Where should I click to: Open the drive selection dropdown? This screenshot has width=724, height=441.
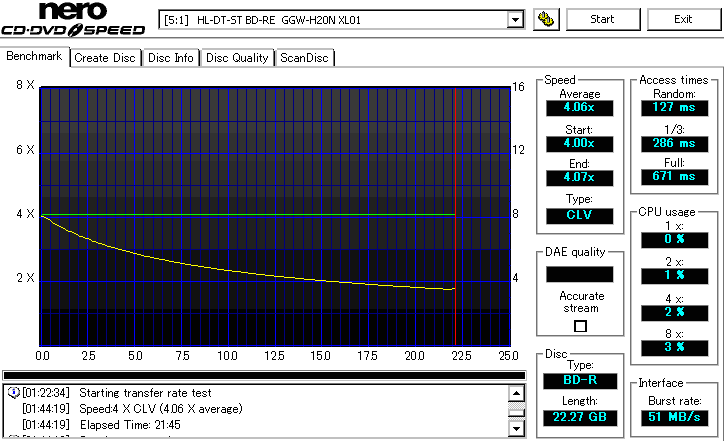pyautogui.click(x=515, y=19)
